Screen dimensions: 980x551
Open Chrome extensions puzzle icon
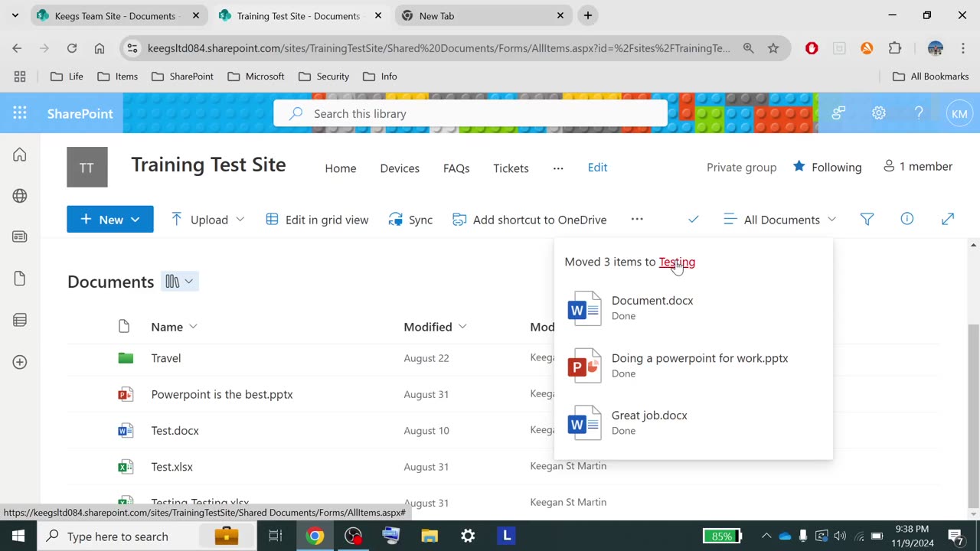pyautogui.click(x=895, y=48)
